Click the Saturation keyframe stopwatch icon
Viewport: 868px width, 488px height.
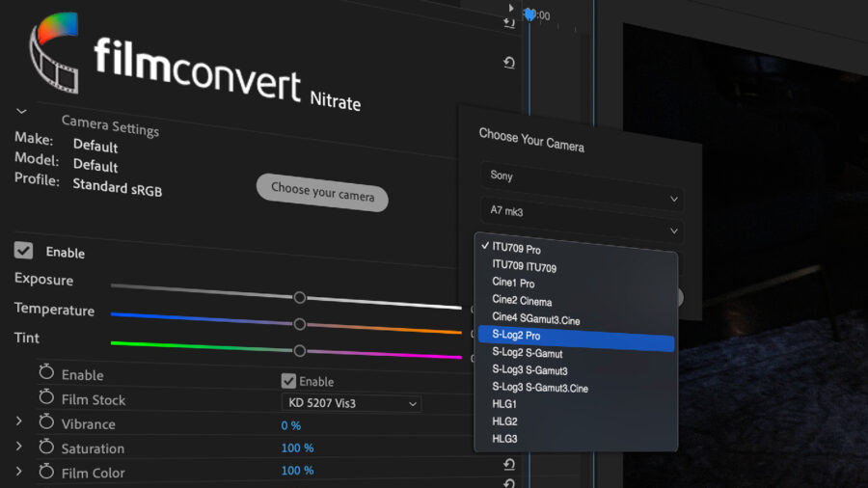point(46,448)
